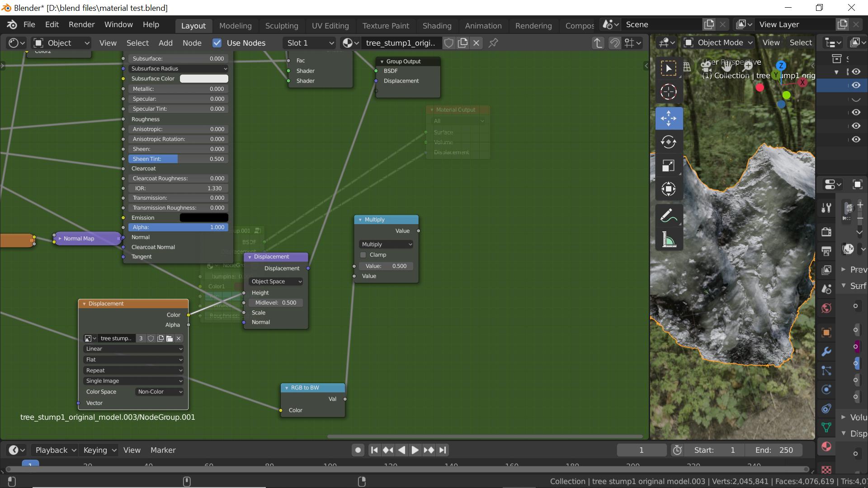Pick the Subsurface Color swatch
The height and width of the screenshot is (488, 868).
pyautogui.click(x=203, y=78)
